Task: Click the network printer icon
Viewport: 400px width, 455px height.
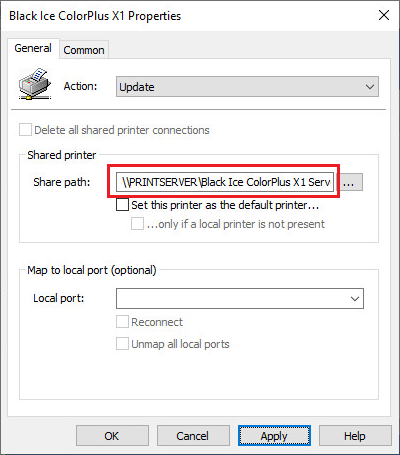Action: tap(35, 84)
